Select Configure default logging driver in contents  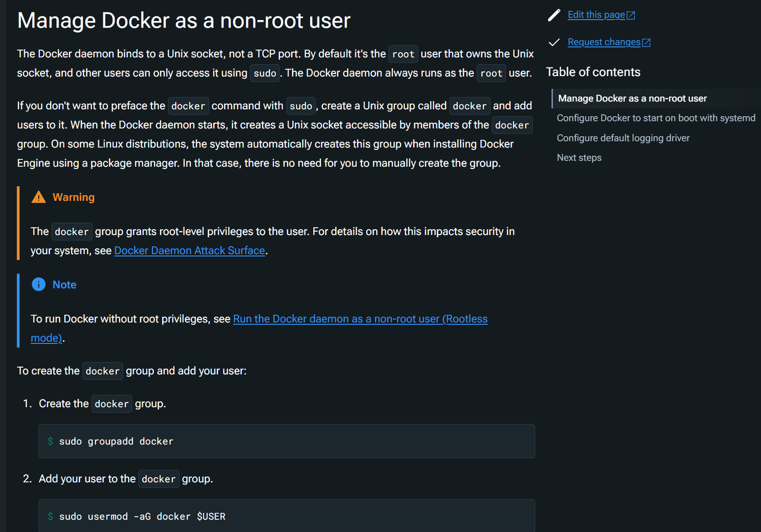click(623, 137)
